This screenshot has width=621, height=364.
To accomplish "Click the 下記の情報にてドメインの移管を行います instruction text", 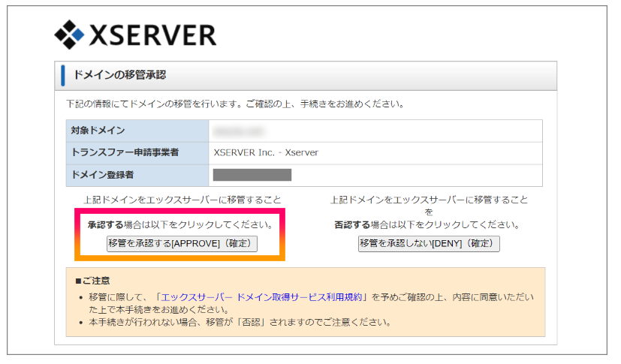I will click(235, 104).
